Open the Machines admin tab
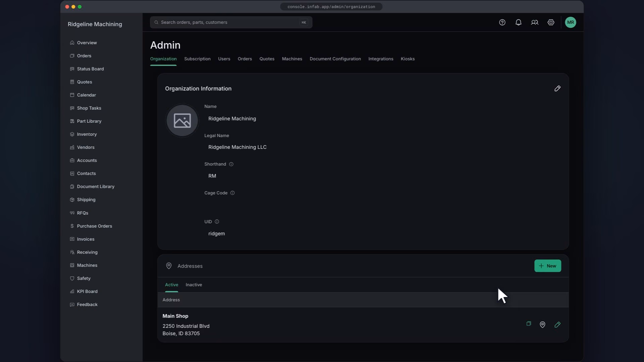Screen dimensions: 644x362 (x=292, y=59)
